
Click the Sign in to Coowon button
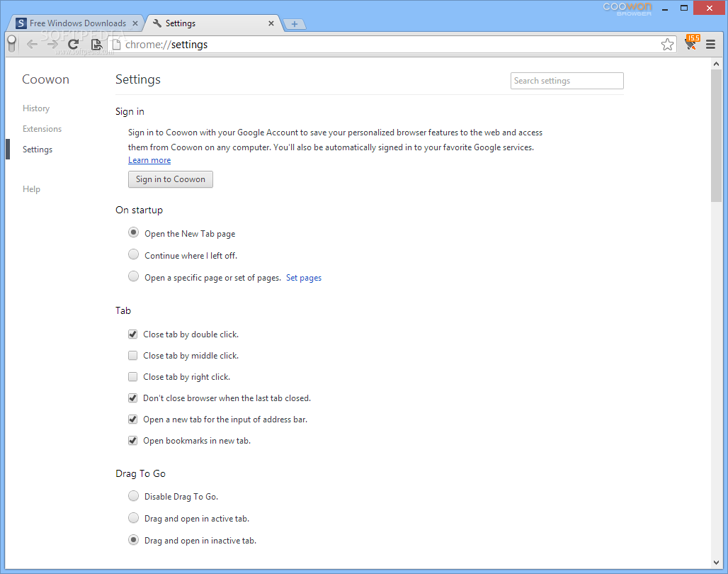click(x=171, y=179)
